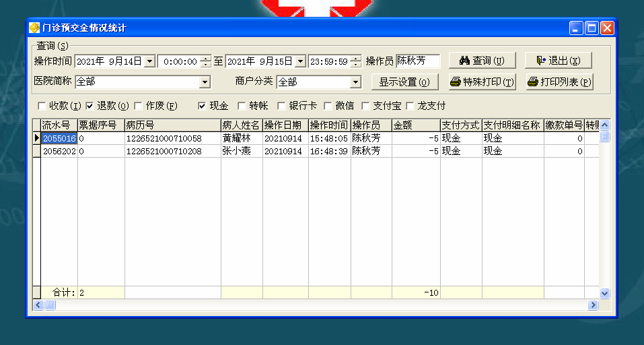
Task: Click the 操作时间 column header
Action: pos(329,125)
